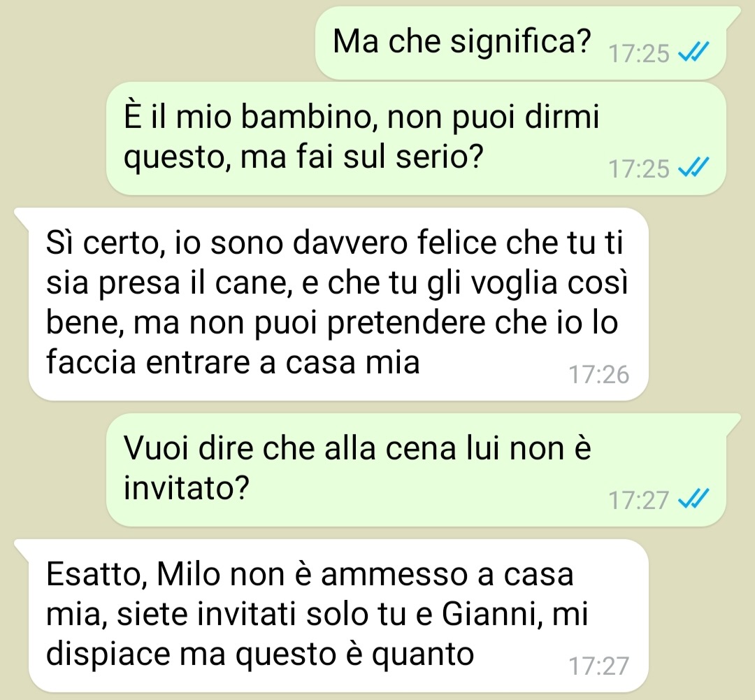Select the "È il mio bambino" sent message
Image resolution: width=755 pixels, height=700 pixels.
pyautogui.click(x=416, y=138)
